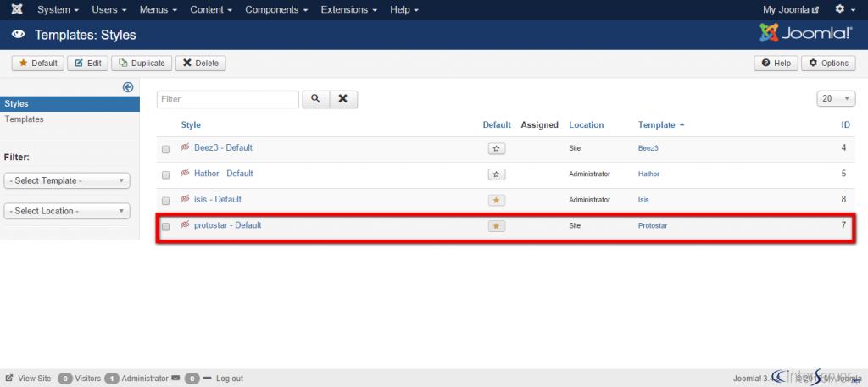This screenshot has width=868, height=387.
Task: Open the Components menu
Action: [276, 10]
